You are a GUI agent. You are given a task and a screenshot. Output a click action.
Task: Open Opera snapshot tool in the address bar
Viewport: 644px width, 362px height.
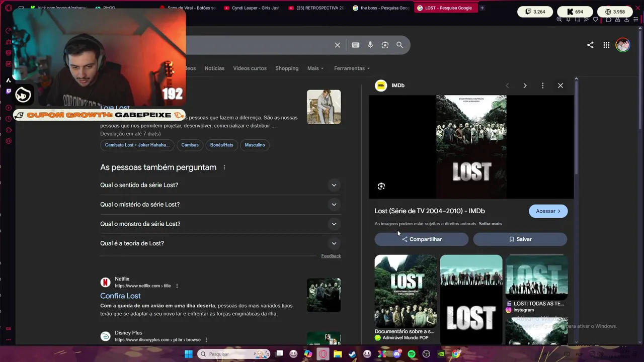pyautogui.click(x=577, y=20)
